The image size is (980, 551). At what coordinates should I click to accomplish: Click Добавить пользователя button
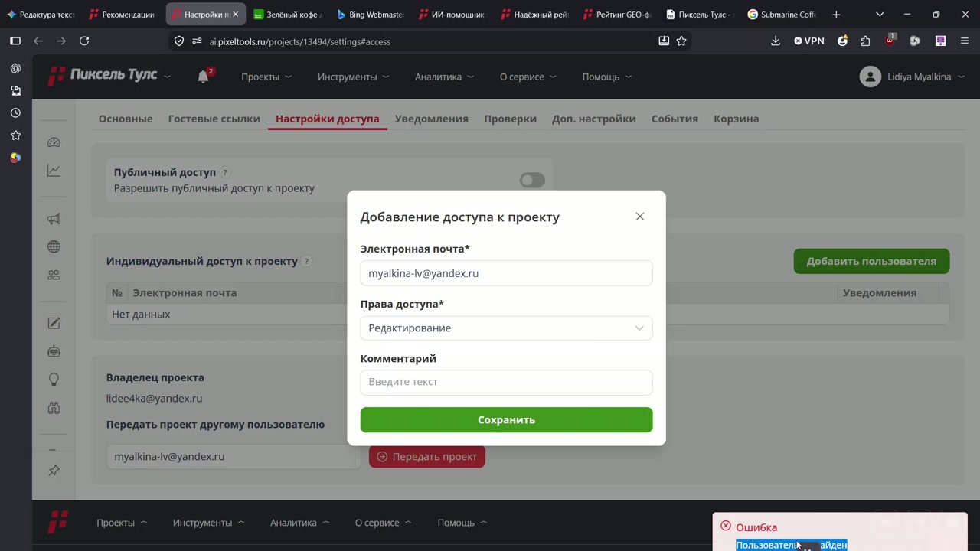(x=871, y=261)
